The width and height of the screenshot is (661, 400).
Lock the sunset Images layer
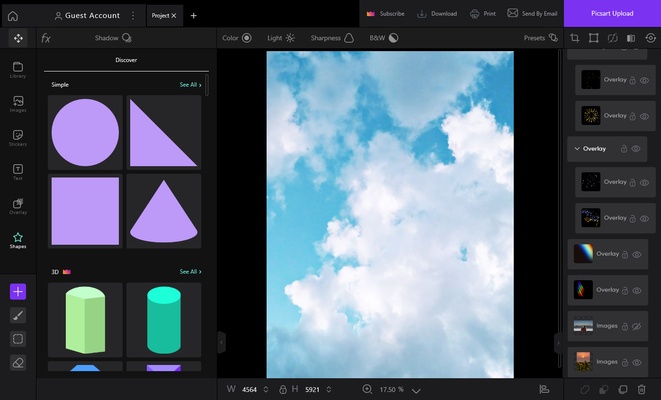[625, 362]
